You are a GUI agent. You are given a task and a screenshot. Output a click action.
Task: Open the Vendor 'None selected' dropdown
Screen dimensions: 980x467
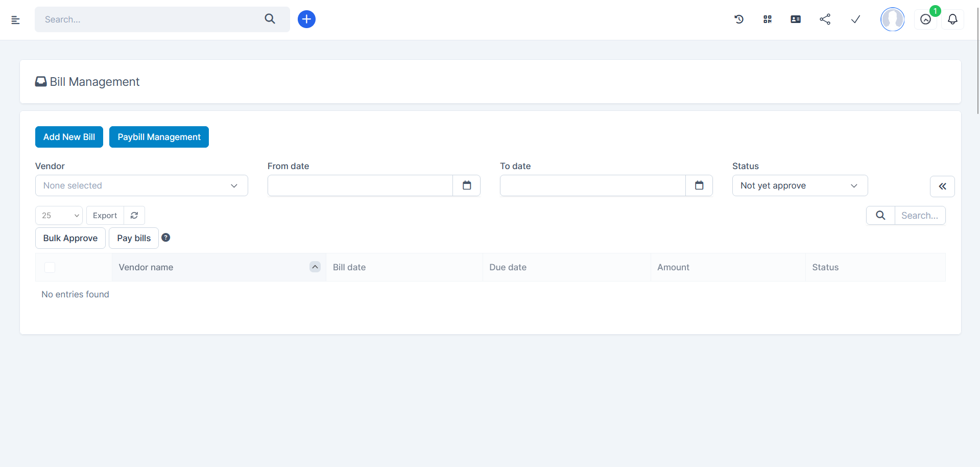(x=141, y=185)
